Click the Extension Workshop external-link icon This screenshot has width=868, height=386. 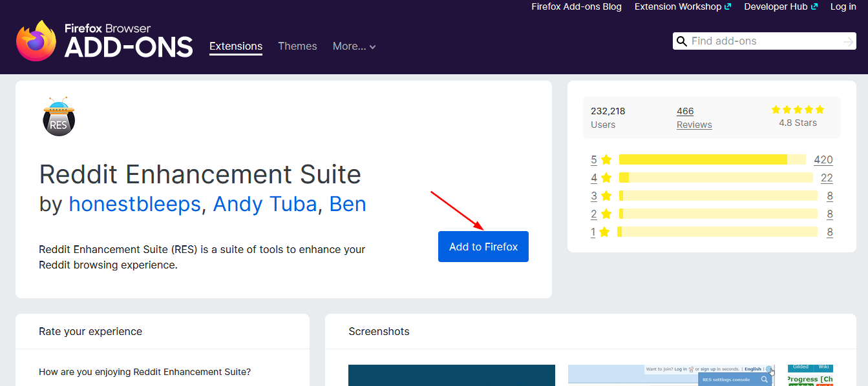[x=728, y=6]
